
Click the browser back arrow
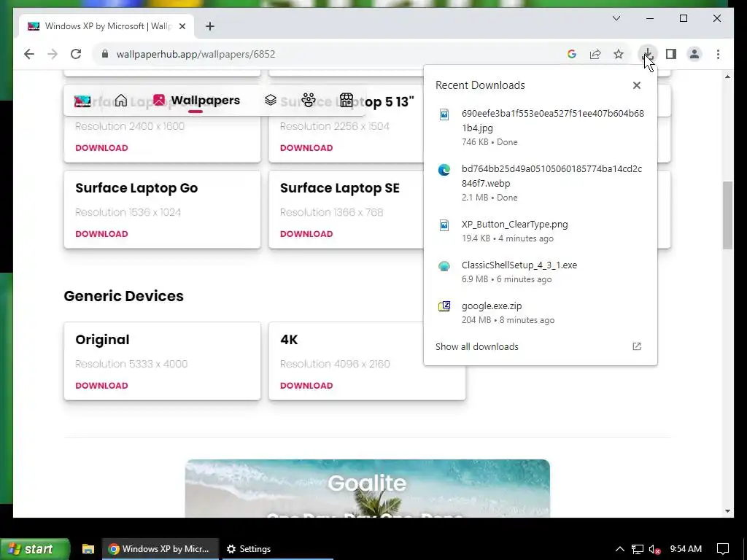(x=29, y=54)
